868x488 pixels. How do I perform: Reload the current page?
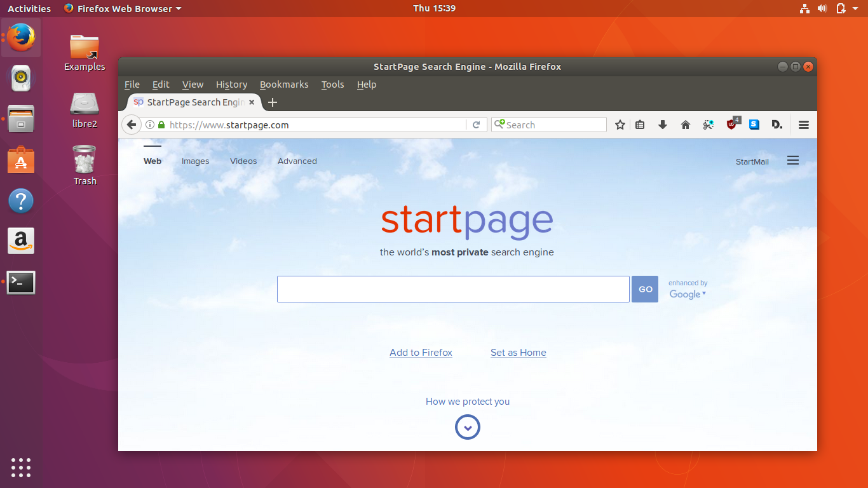pyautogui.click(x=476, y=125)
